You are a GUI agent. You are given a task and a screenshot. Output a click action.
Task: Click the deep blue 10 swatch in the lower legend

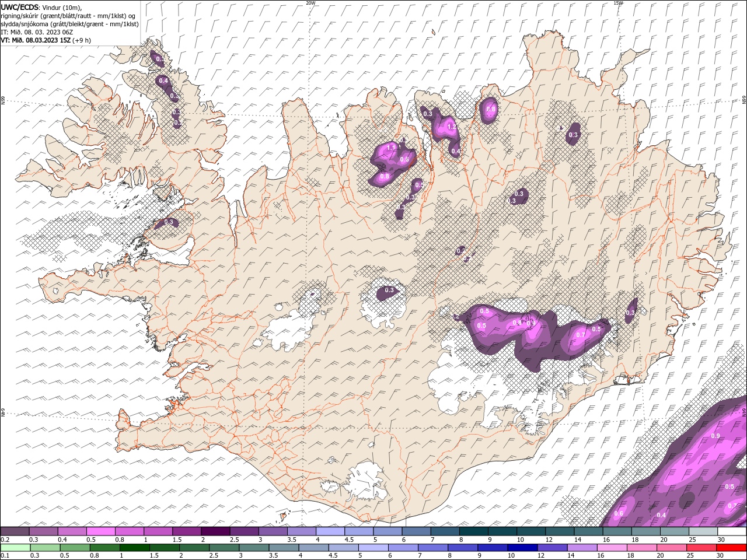pyautogui.click(x=522, y=547)
